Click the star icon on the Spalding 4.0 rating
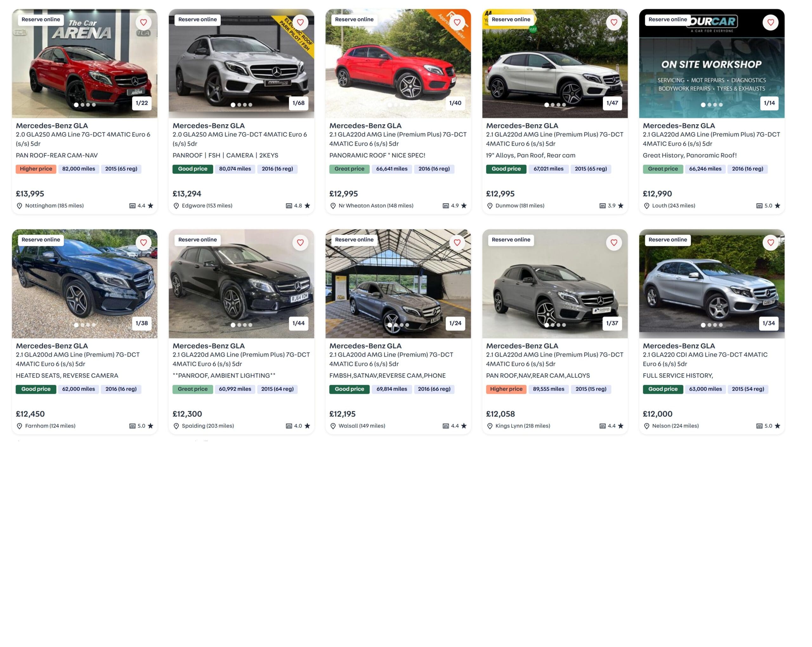The width and height of the screenshot is (812, 647). 307,426
